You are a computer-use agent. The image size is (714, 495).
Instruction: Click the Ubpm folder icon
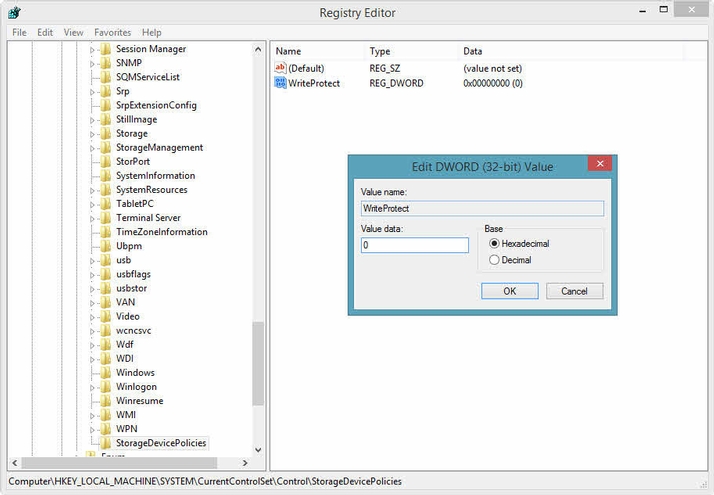106,246
